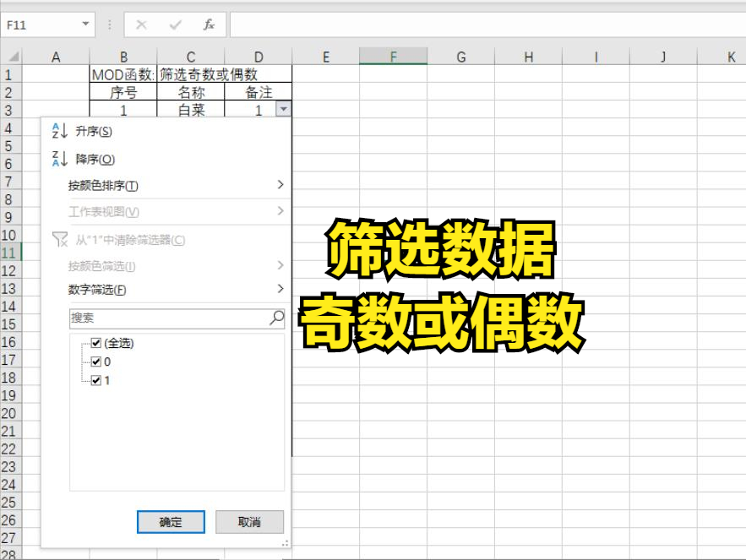This screenshot has height=560, width=746.
Task: Click cell B3 containing 1
Action: coord(123,110)
